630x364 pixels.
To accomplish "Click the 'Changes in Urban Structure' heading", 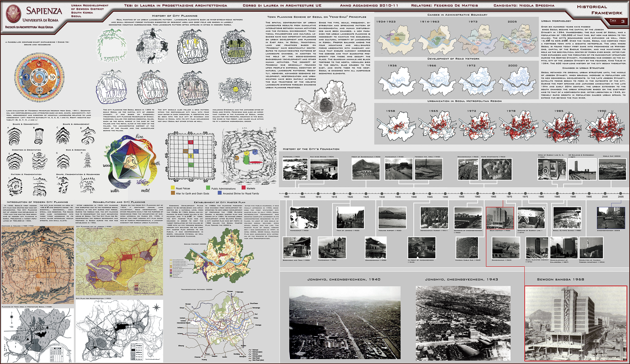I will (x=583, y=68).
